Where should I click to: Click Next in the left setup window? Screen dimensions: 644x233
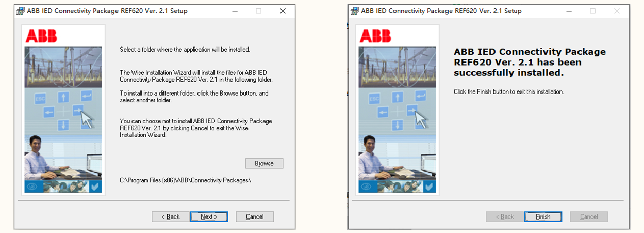click(x=209, y=216)
